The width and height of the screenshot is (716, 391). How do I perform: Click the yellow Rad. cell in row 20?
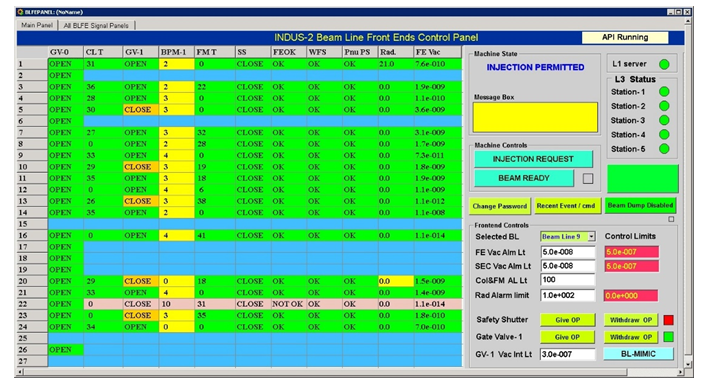point(395,281)
